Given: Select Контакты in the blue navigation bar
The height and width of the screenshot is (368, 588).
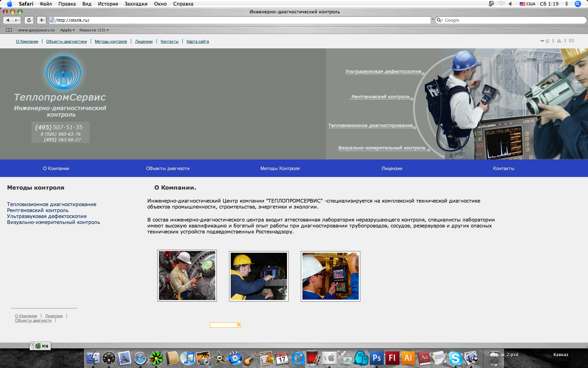Looking at the screenshot, I should point(504,169).
